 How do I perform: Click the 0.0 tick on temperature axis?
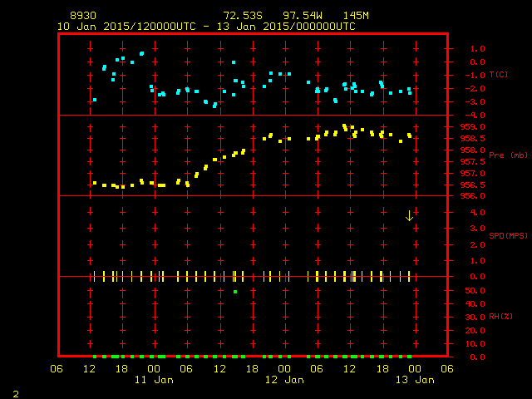pos(477,62)
